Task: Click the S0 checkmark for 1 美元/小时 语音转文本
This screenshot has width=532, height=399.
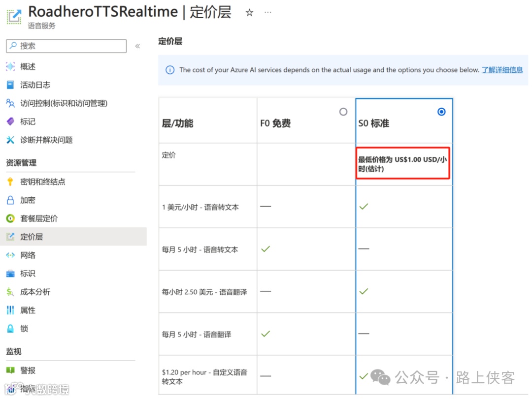Action: coord(364,207)
